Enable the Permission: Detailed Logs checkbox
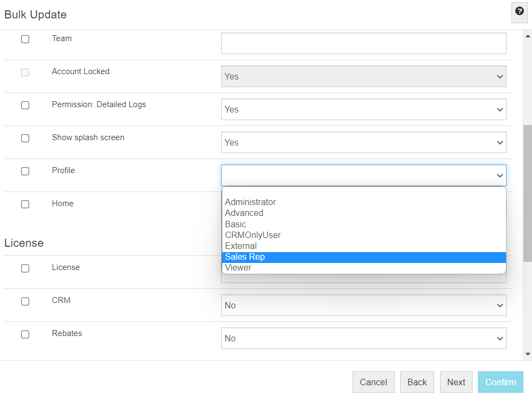 (25, 105)
